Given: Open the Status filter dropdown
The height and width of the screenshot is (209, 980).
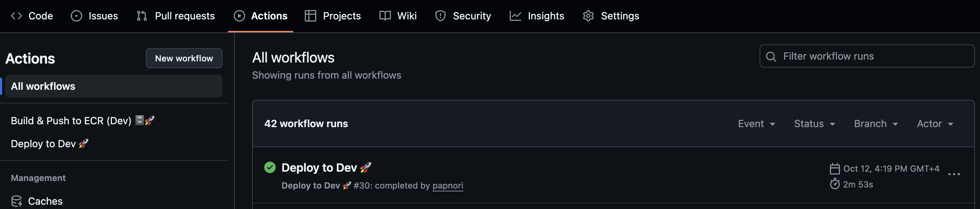Looking at the screenshot, I should coord(814,123).
